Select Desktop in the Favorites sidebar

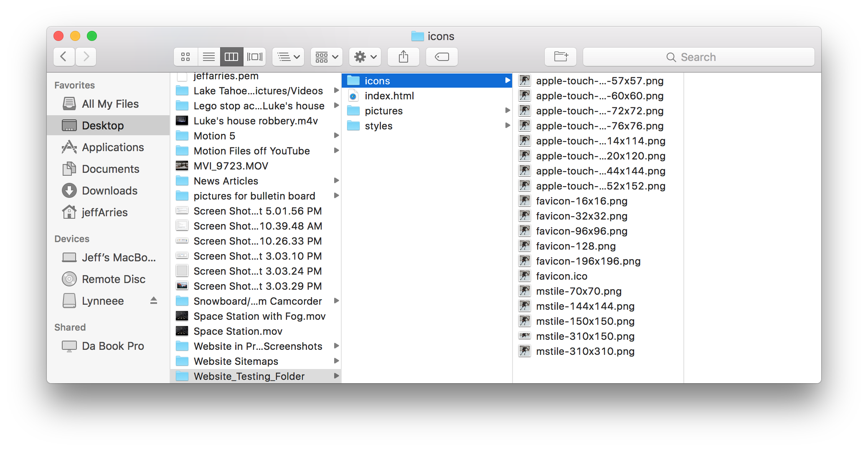click(x=103, y=125)
